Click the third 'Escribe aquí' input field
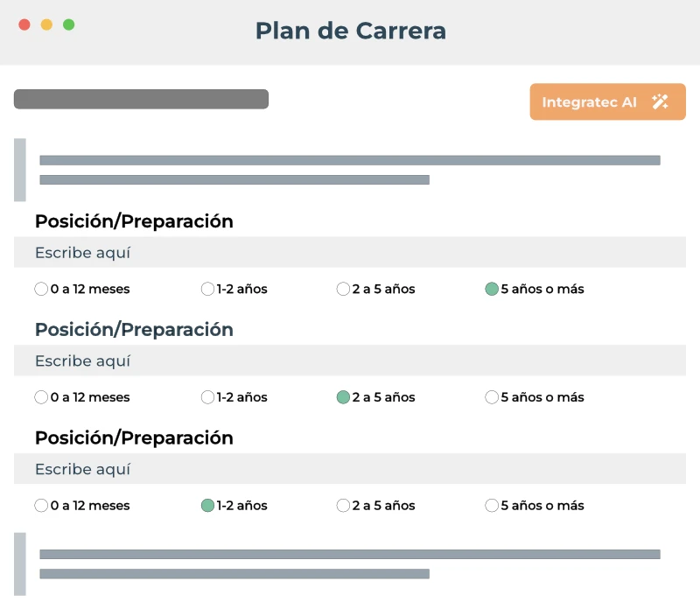This screenshot has height=616, width=700. [x=350, y=469]
